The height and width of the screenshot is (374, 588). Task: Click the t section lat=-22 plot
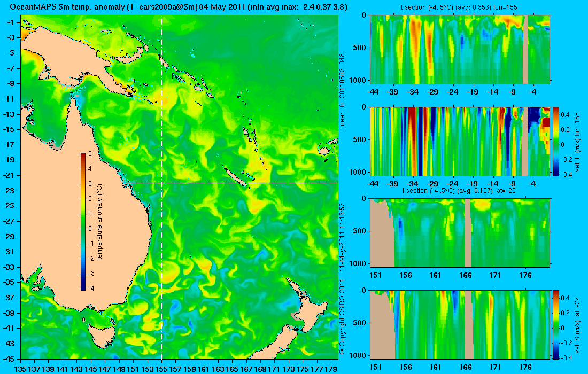(x=460, y=233)
